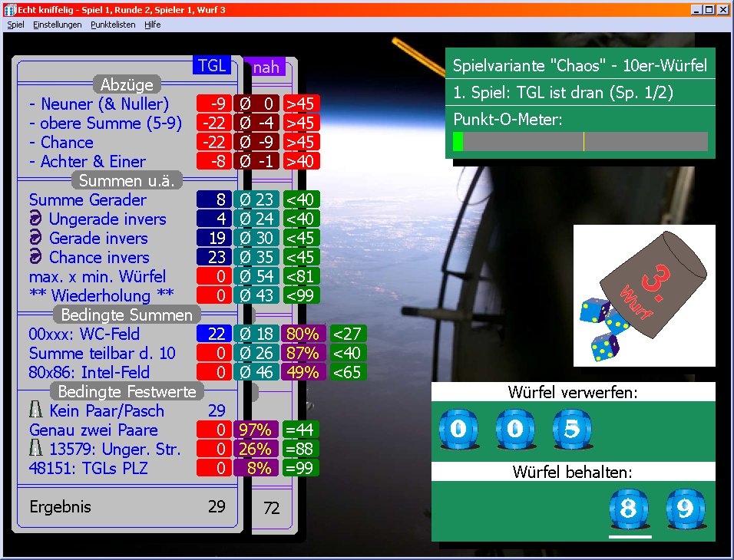Keep the second 0 die under Würfel verwerfen

coord(515,429)
